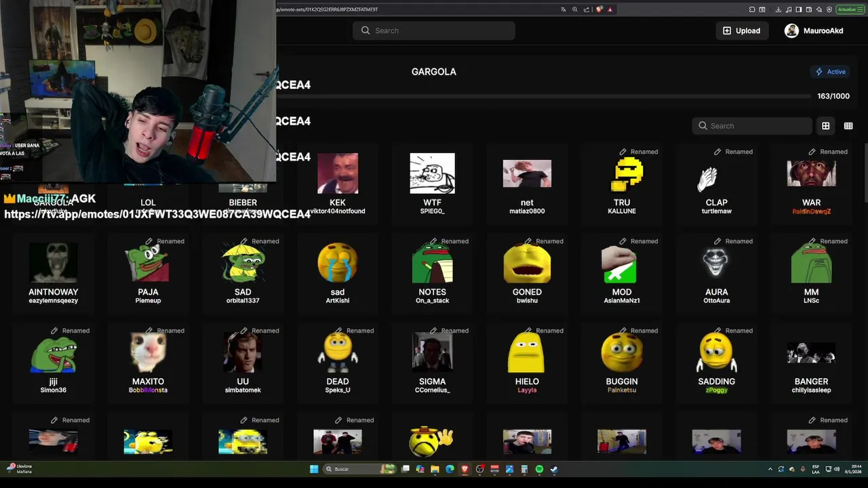Image resolution: width=868 pixels, height=488 pixels.
Task: Open the BUGGIN emote thumbnail
Action: [622, 352]
